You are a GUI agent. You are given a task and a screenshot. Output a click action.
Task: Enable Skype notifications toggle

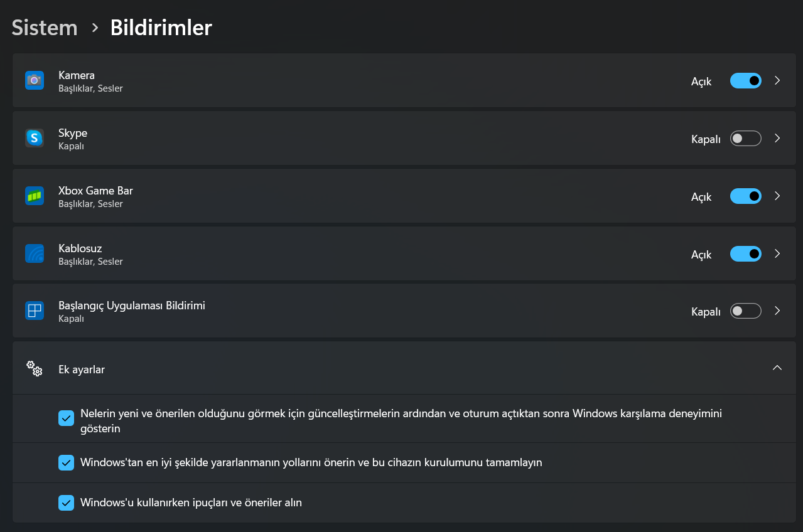(x=745, y=139)
